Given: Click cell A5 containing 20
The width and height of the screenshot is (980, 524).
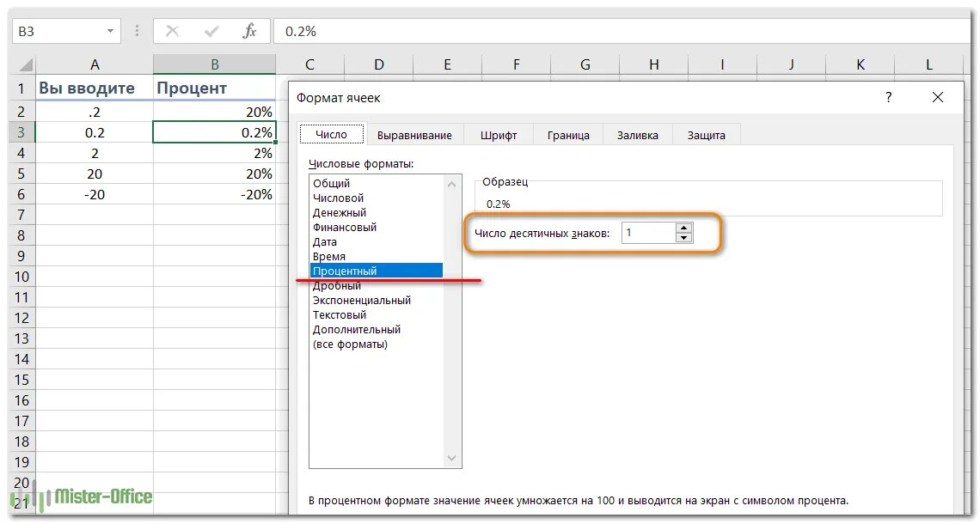Looking at the screenshot, I should 95,174.
